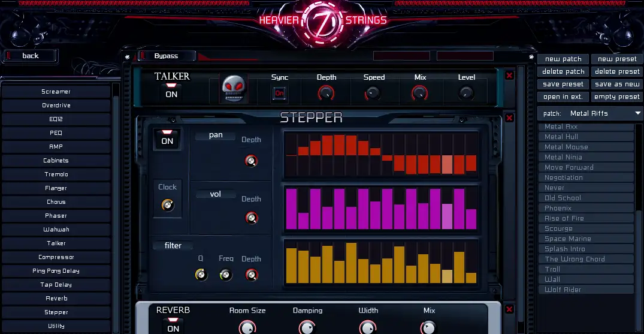The image size is (644, 334).
Task: Add the Screamer effect from the list
Action: click(x=56, y=92)
